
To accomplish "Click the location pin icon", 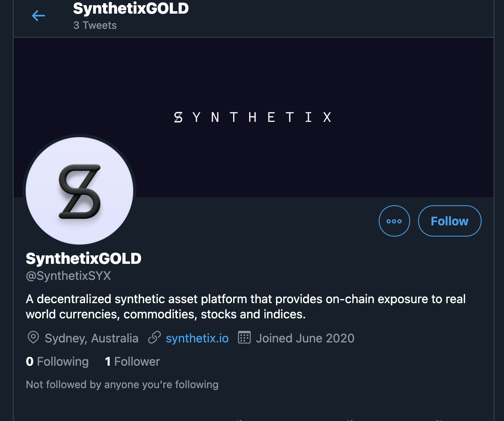I will click(x=33, y=338).
